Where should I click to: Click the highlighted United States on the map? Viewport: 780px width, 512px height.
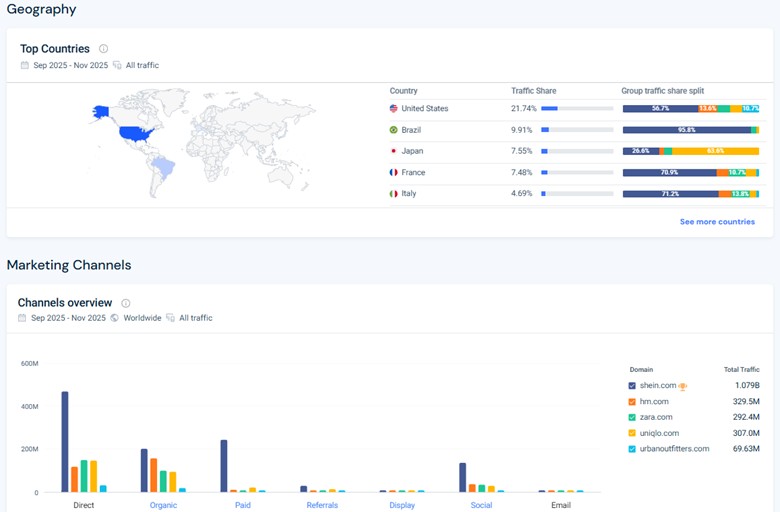(136, 134)
